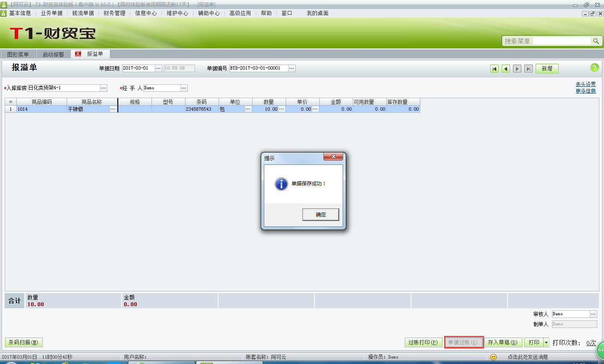This screenshot has height=364, width=604.
Task: Click the 条码 cell 2345676543
Action: coord(201,109)
